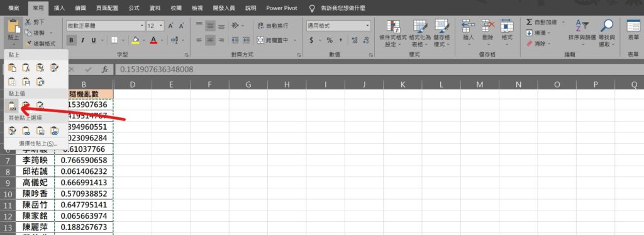Image resolution: width=644 pixels, height=235 pixels.
Task: Choose Keep Source Formatting paste option
Action: point(54,67)
